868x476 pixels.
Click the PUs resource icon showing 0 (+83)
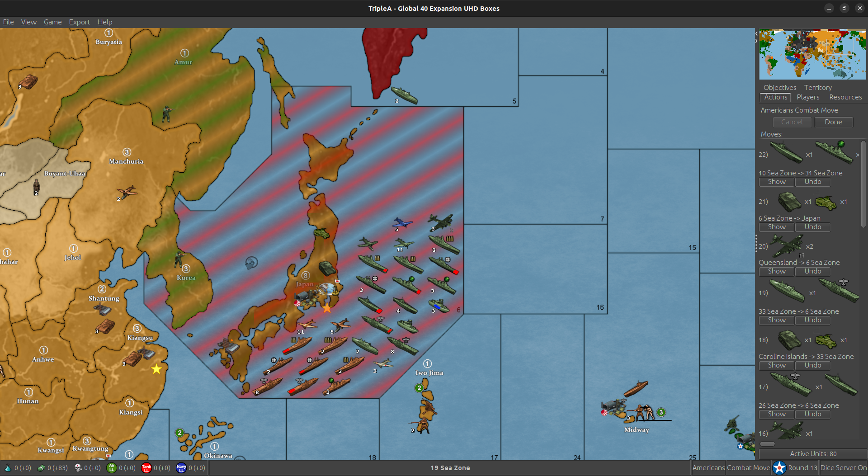coord(41,468)
